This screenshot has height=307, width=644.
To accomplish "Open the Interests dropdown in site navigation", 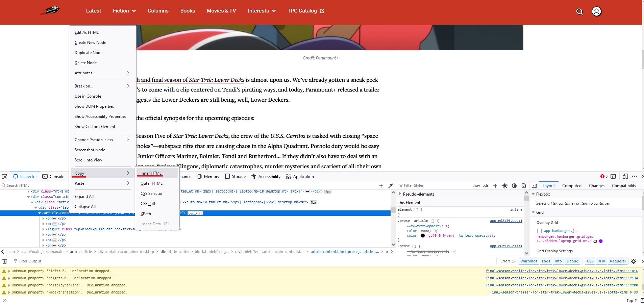I will [x=262, y=11].
